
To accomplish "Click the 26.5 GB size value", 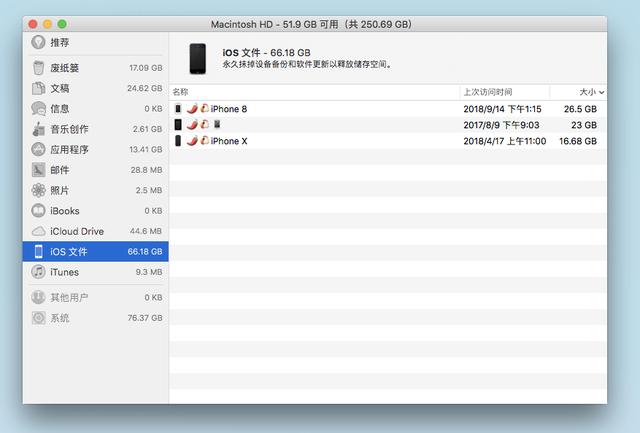I will [x=580, y=109].
